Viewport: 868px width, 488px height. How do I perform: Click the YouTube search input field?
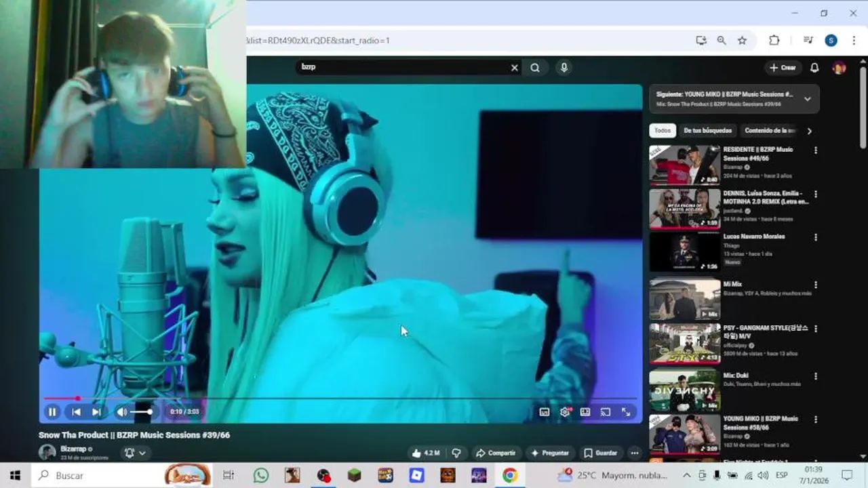403,67
